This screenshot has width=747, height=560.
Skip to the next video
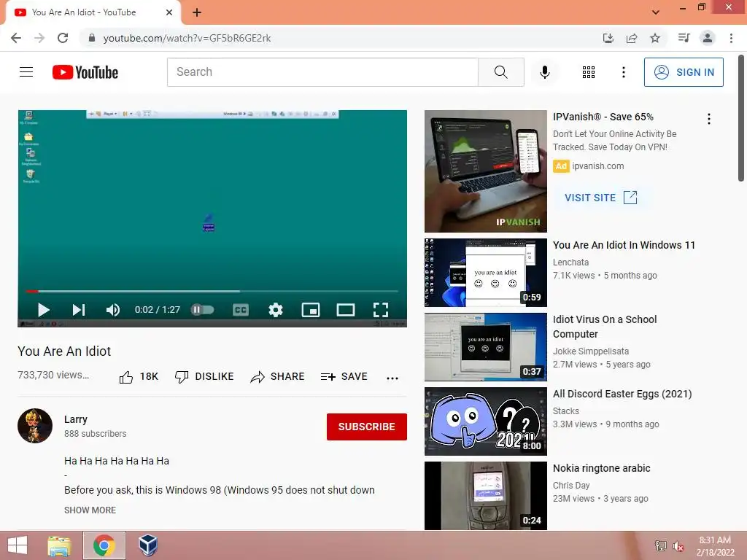point(79,310)
